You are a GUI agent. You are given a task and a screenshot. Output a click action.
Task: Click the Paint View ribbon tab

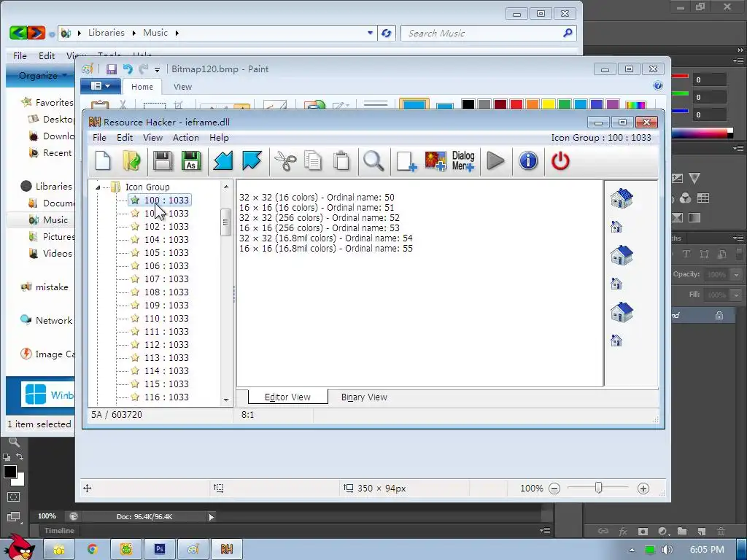point(182,87)
